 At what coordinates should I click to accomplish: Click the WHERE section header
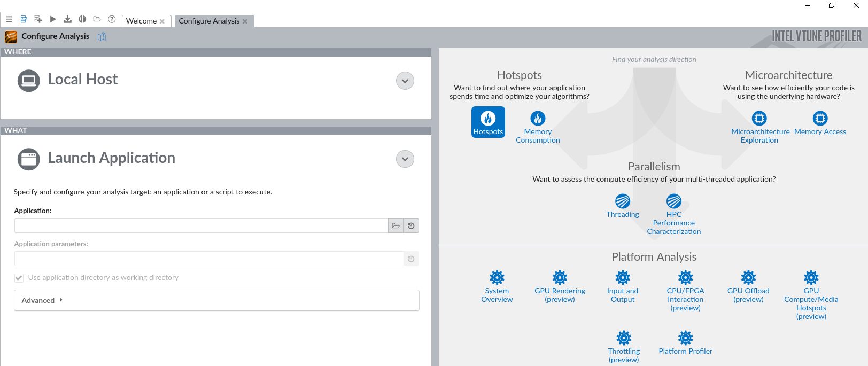pos(216,52)
